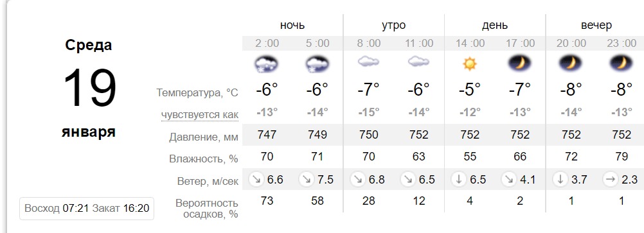
Task: Select the cloud icon at 11:00
Action: (419, 62)
